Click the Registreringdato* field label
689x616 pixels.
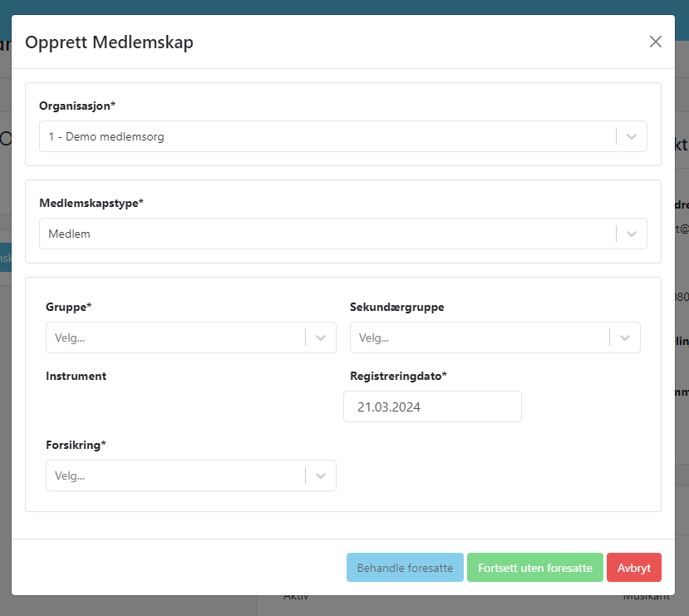click(x=398, y=376)
